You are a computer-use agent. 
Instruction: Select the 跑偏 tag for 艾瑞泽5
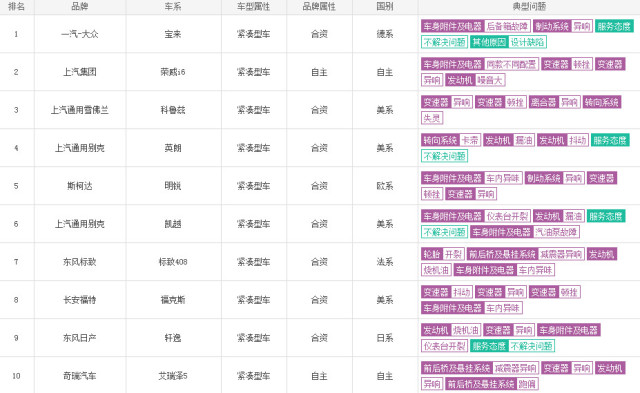pos(527,384)
